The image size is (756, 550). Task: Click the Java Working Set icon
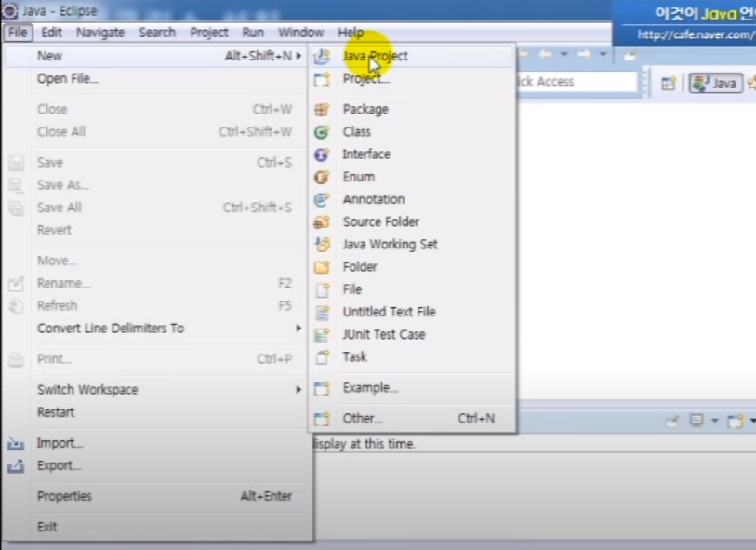(322, 245)
